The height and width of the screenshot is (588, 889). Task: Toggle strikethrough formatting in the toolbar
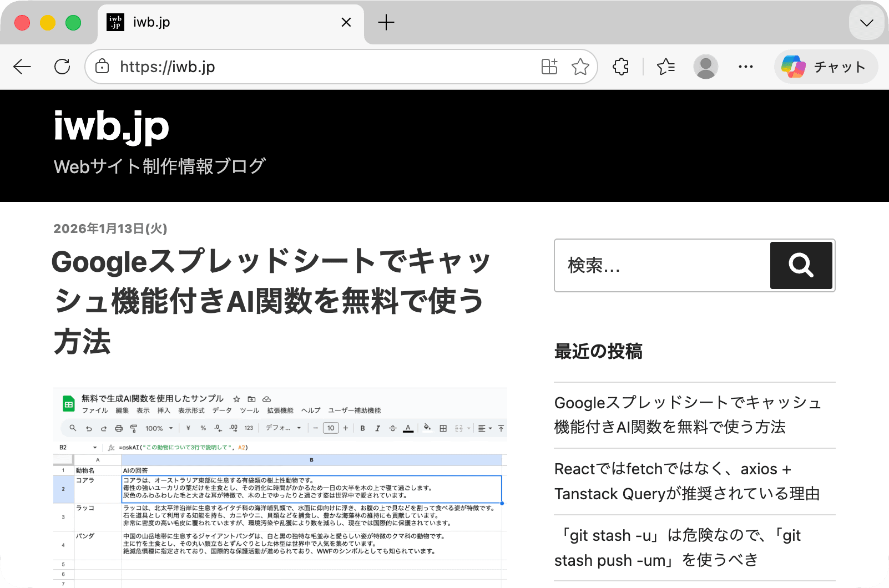point(393,428)
